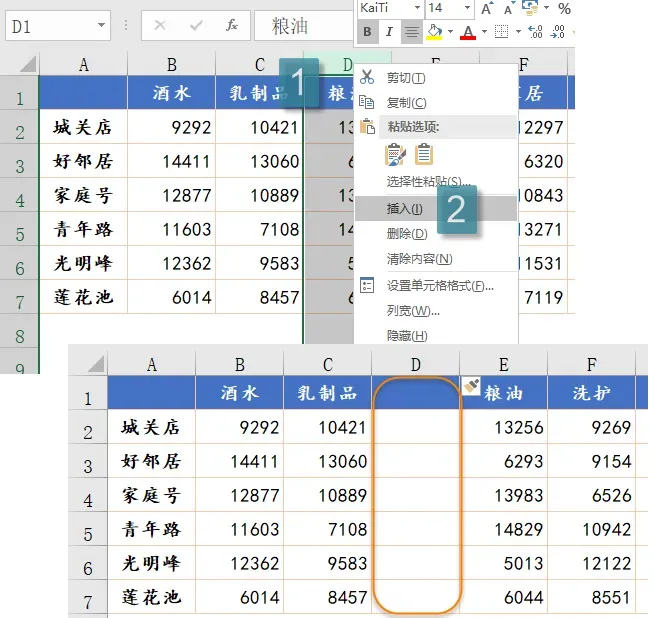The image size is (654, 618).
Task: Click the Select All corner in bottom sheet
Action: pyautogui.click(x=95, y=365)
